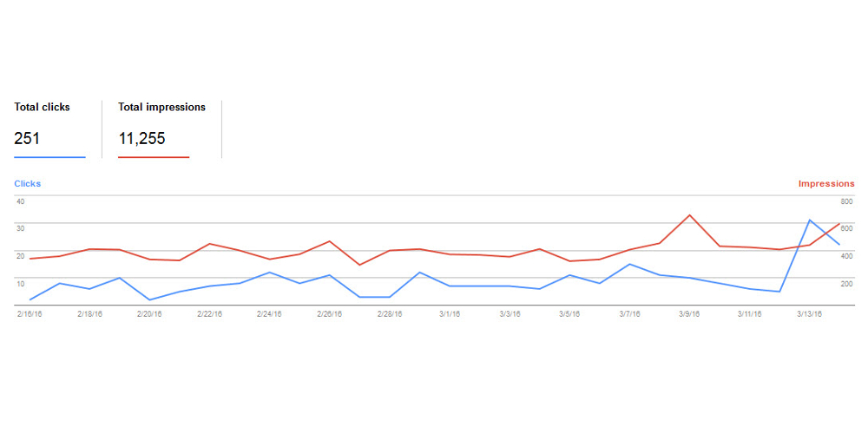
Task: Click the red line under Total impressions
Action: tap(154, 157)
